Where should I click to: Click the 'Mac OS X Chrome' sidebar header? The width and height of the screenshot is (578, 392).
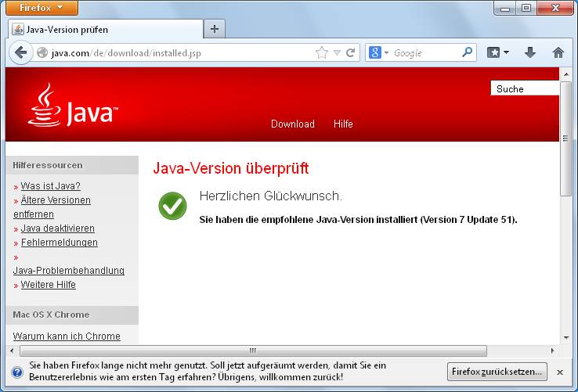(x=51, y=315)
